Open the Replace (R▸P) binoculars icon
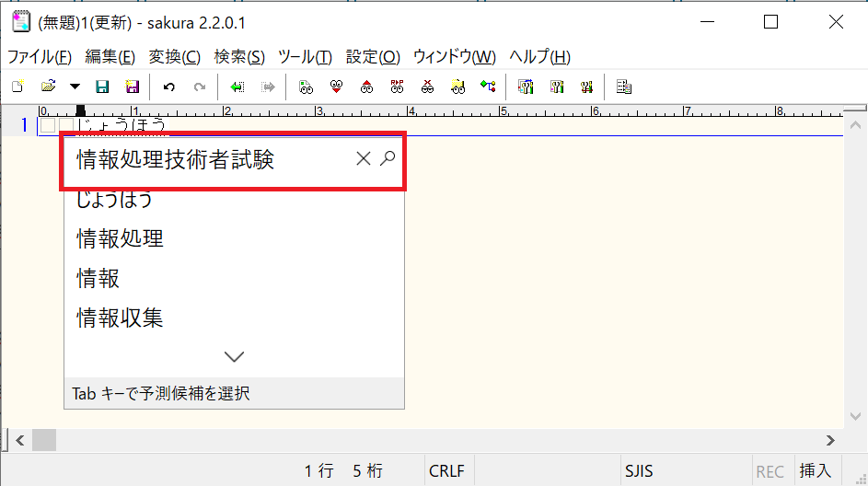This screenshot has width=868, height=486. pyautogui.click(x=397, y=87)
